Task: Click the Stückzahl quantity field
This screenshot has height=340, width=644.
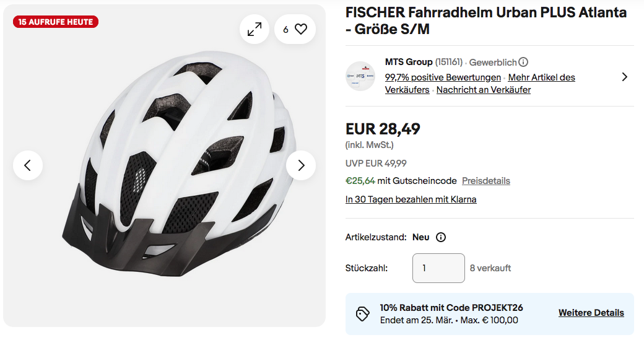Action: (438, 268)
